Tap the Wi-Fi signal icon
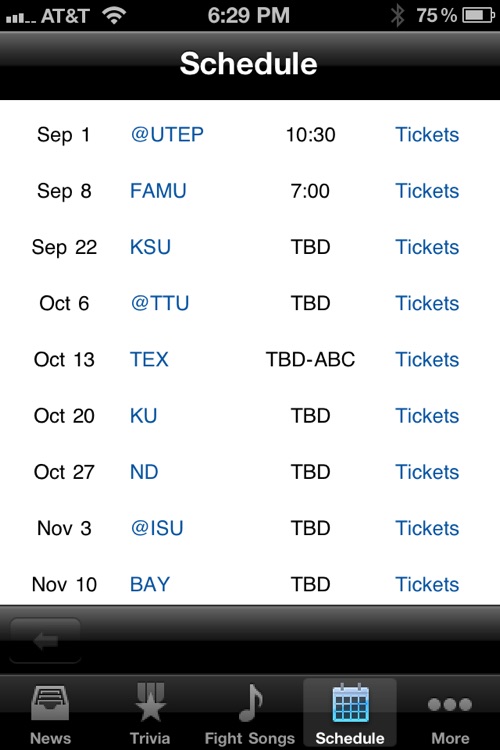Viewport: 500px width, 750px height. point(114,15)
